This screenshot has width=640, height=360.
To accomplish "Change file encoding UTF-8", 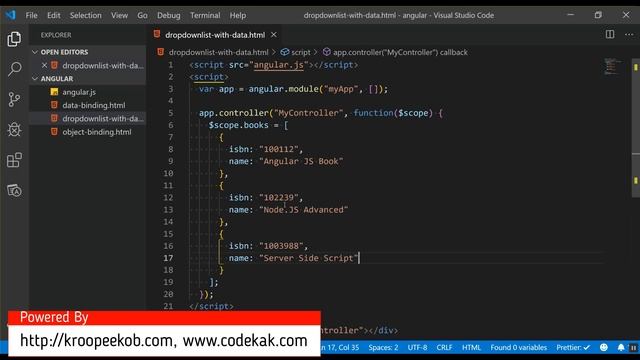I will pos(417,347).
